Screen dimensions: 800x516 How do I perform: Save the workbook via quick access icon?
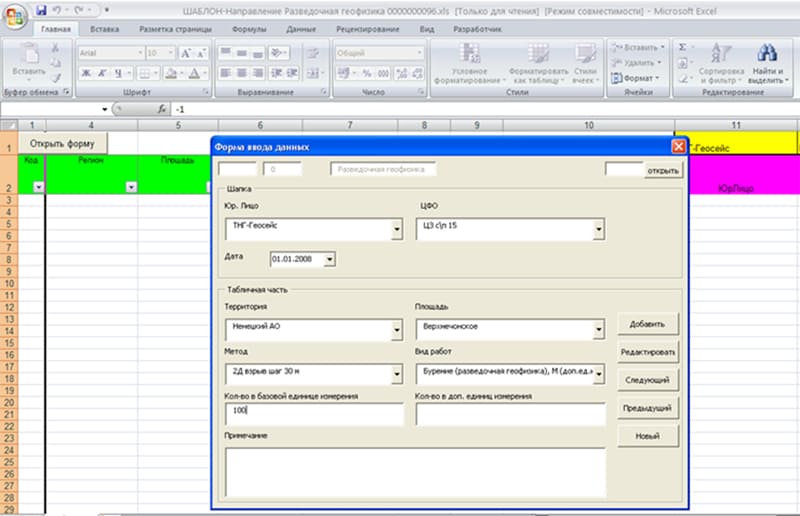click(x=41, y=10)
